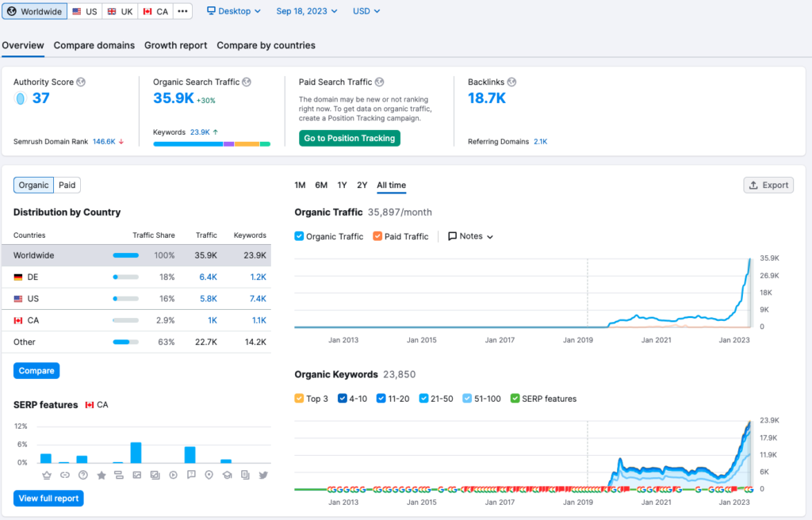
Task: Select the Worldwide database tab
Action: tap(35, 11)
